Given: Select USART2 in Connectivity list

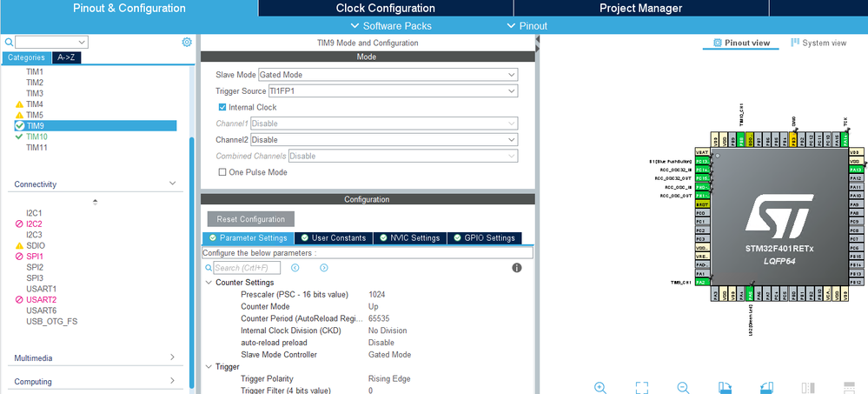Looking at the screenshot, I should [42, 300].
